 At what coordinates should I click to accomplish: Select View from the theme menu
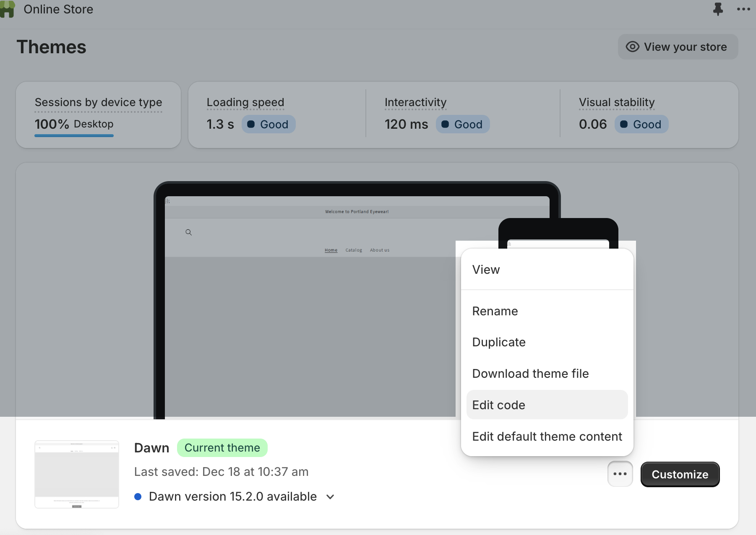[486, 270]
